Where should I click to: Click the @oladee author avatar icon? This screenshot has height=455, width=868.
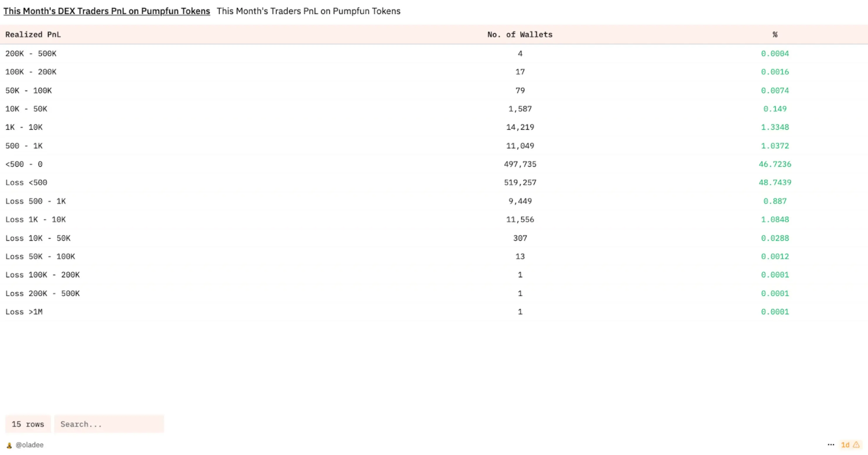[x=9, y=445]
